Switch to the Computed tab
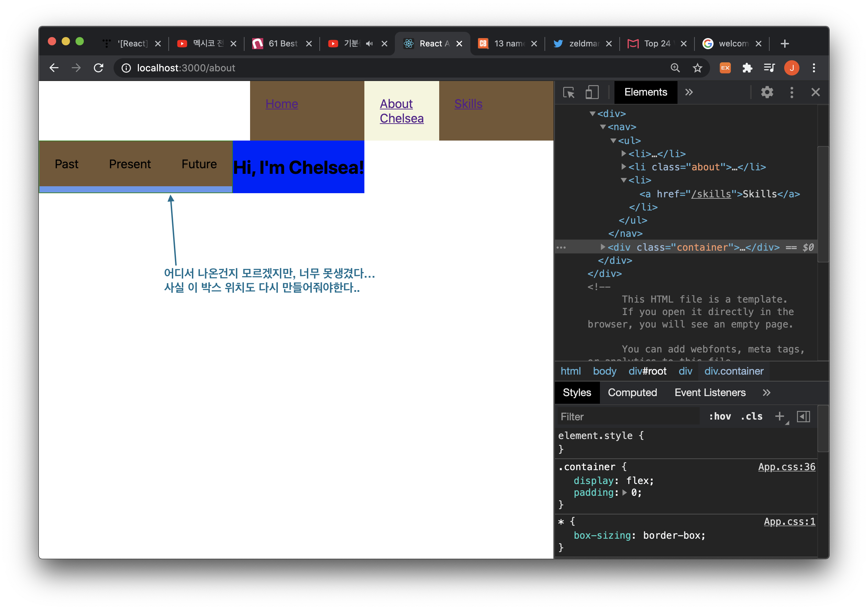868x610 pixels. [x=632, y=392]
